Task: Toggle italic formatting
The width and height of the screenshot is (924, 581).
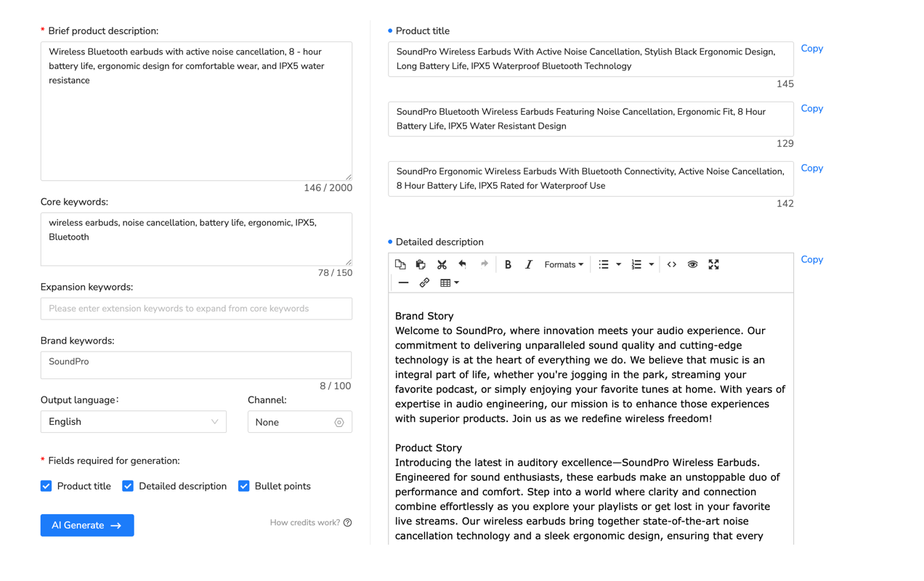Action: 528,264
